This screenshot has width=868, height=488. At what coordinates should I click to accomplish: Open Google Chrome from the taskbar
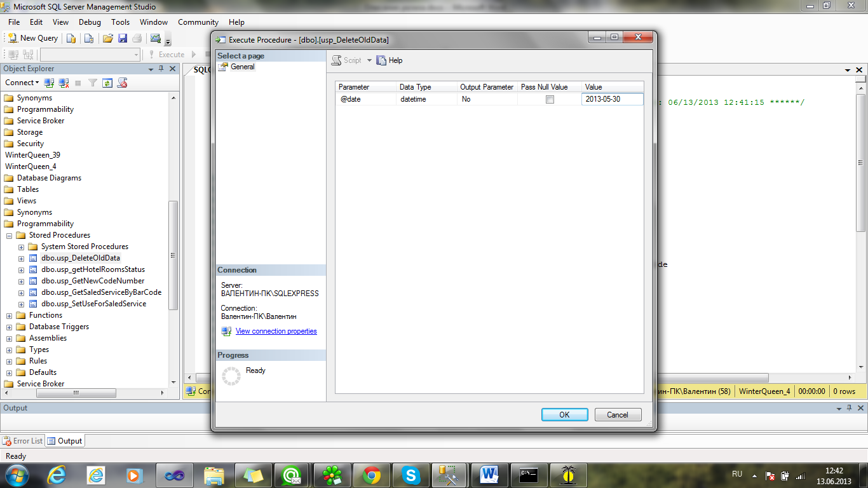click(x=372, y=475)
